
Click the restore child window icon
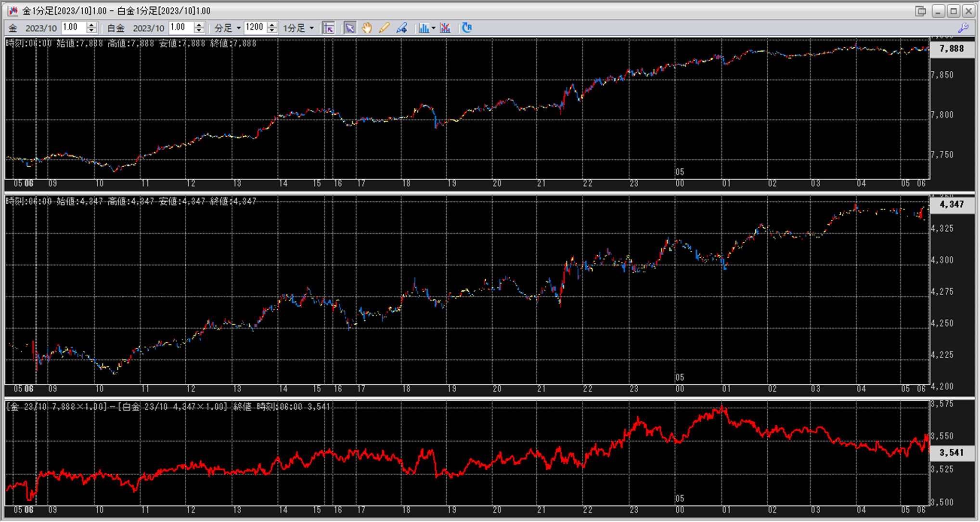[920, 11]
